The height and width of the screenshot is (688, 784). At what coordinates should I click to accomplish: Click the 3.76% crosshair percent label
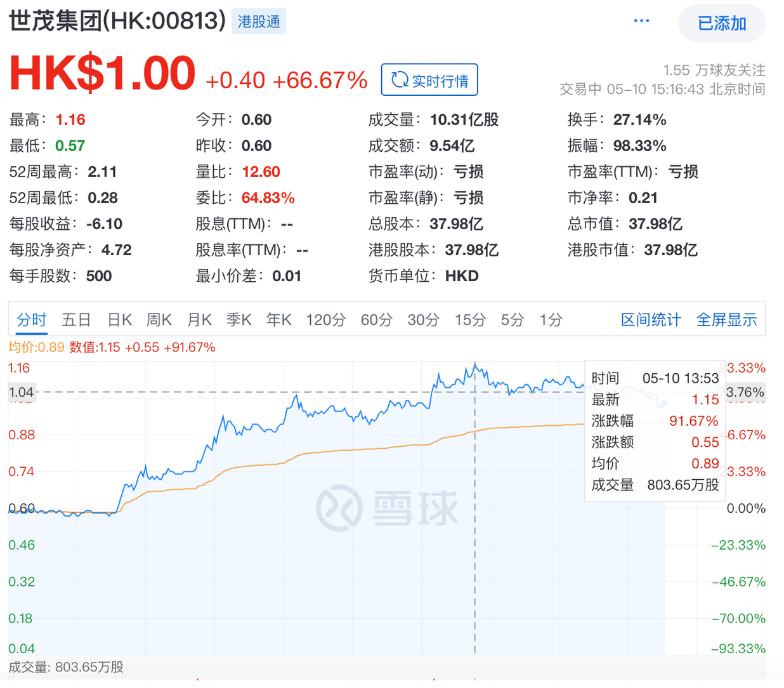(745, 392)
